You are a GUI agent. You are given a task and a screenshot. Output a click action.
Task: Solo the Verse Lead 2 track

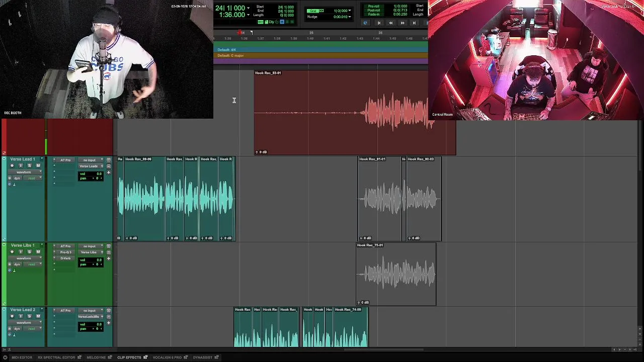[29, 316]
